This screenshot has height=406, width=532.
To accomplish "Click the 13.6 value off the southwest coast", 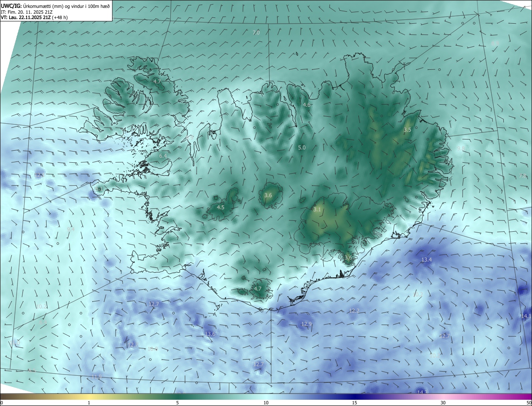I will pyautogui.click(x=210, y=334).
